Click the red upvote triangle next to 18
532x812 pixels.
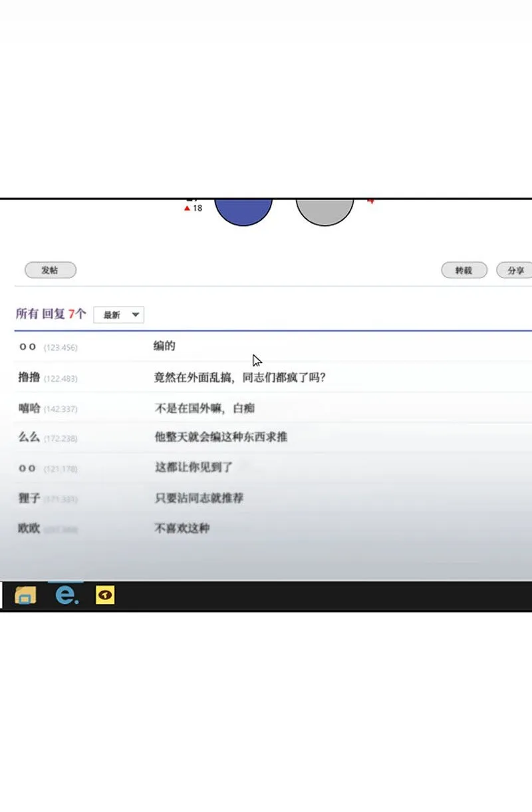click(x=188, y=208)
